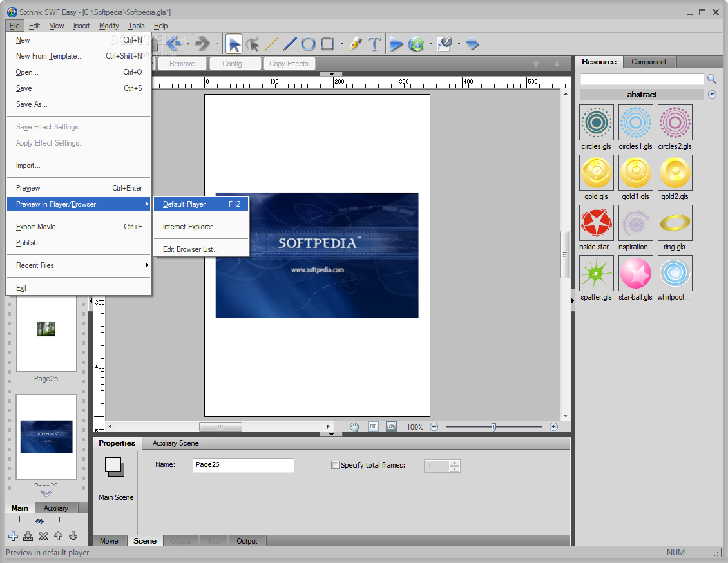
Task: Pick the blue Pencil line tool
Action: [x=289, y=44]
